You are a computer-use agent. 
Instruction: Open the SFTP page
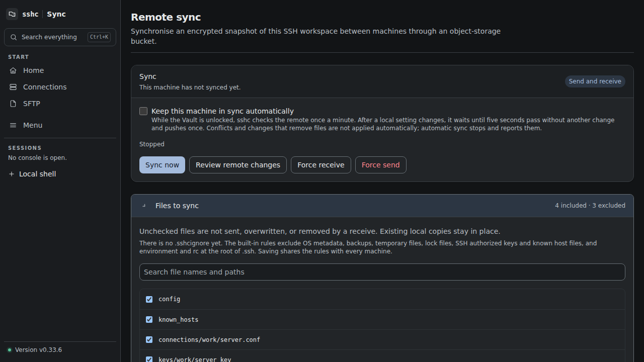pos(60,104)
